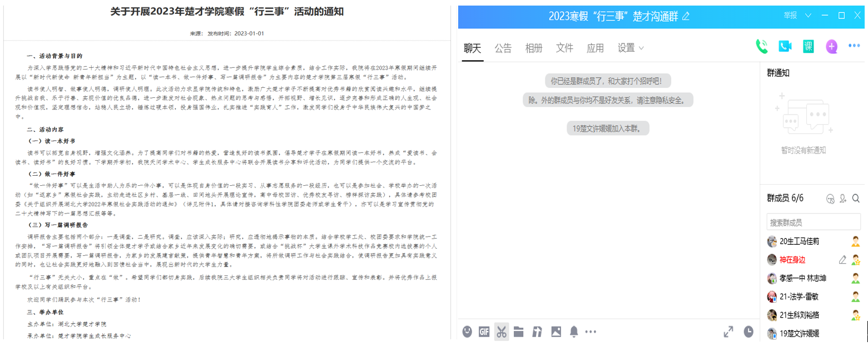The width and height of the screenshot is (868, 346).
Task: Open the send file folder icon
Action: [519, 332]
